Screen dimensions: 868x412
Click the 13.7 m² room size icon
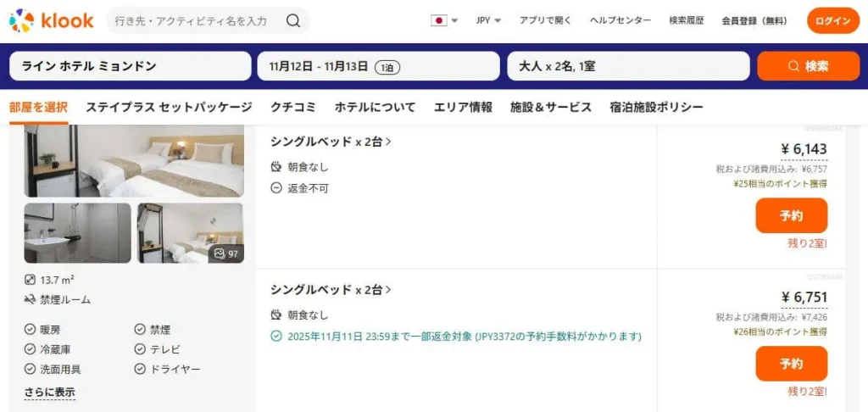point(30,281)
